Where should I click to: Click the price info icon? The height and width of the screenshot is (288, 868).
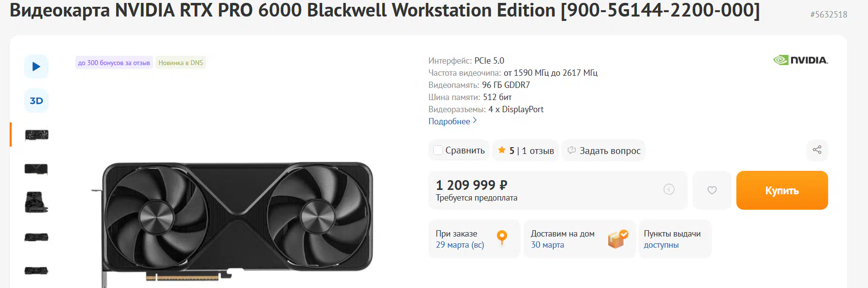669,189
